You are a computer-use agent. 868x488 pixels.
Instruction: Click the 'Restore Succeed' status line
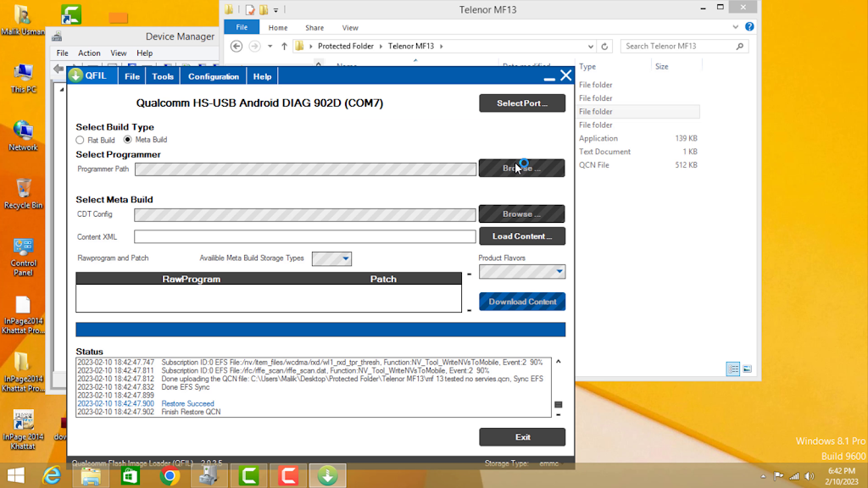pos(187,404)
